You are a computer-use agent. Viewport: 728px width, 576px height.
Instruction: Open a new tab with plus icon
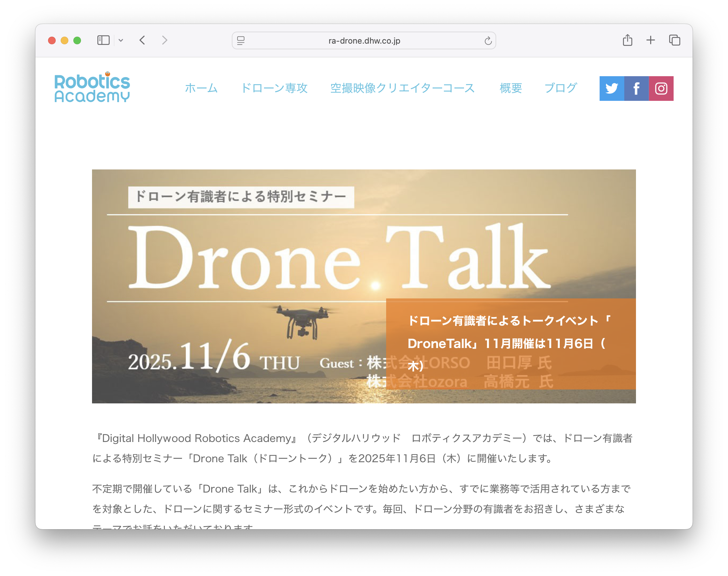click(651, 40)
